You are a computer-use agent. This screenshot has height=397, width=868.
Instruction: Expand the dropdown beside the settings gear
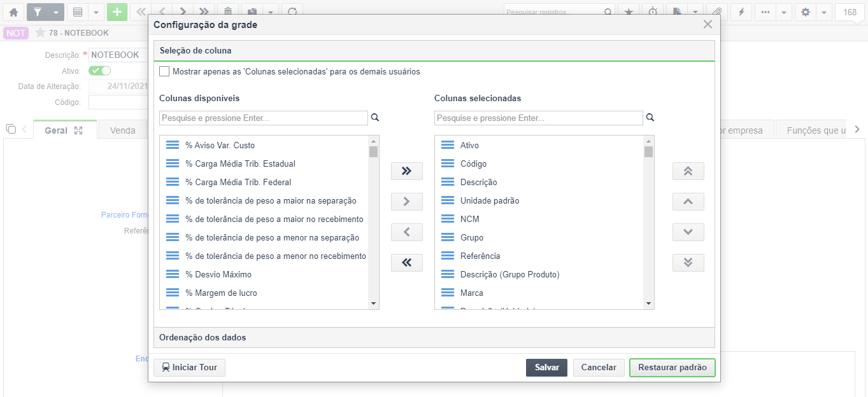(x=824, y=12)
